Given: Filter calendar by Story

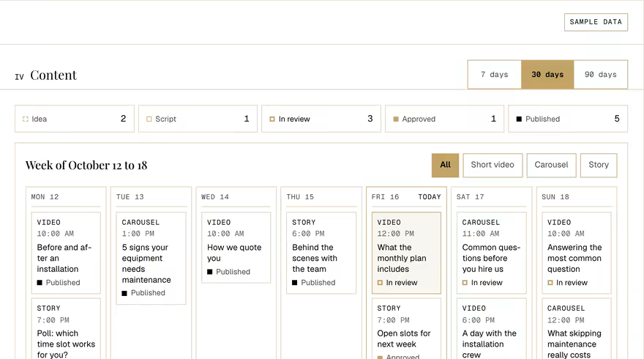Looking at the screenshot, I should coord(599,166).
